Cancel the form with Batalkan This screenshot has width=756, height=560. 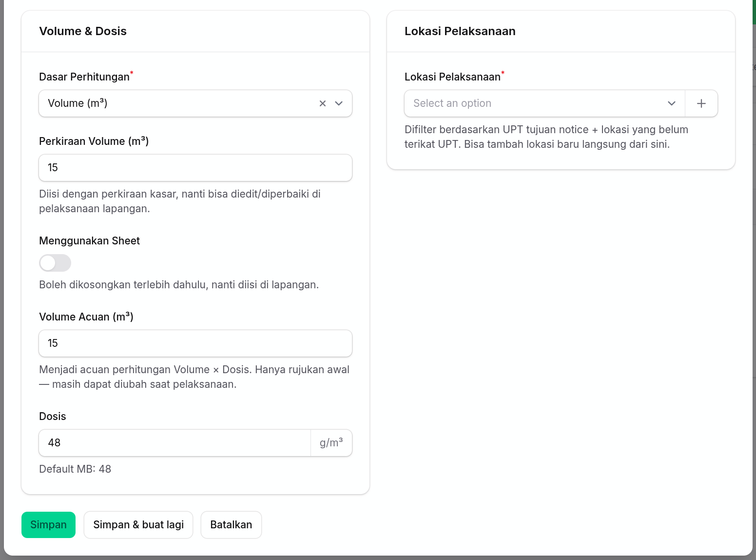coord(231,525)
